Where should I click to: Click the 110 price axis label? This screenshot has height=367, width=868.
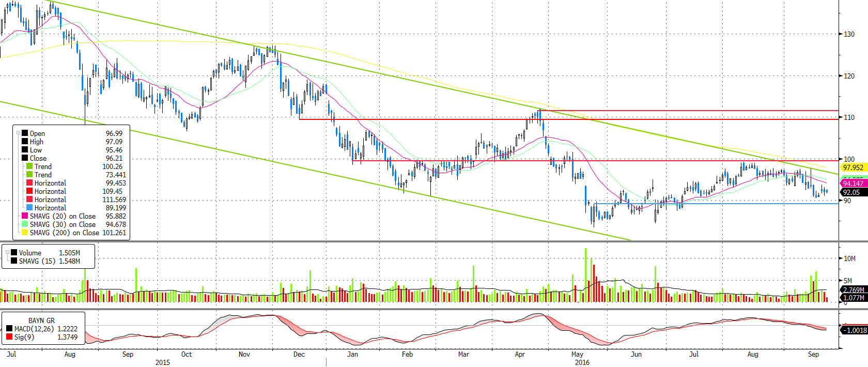[849, 117]
